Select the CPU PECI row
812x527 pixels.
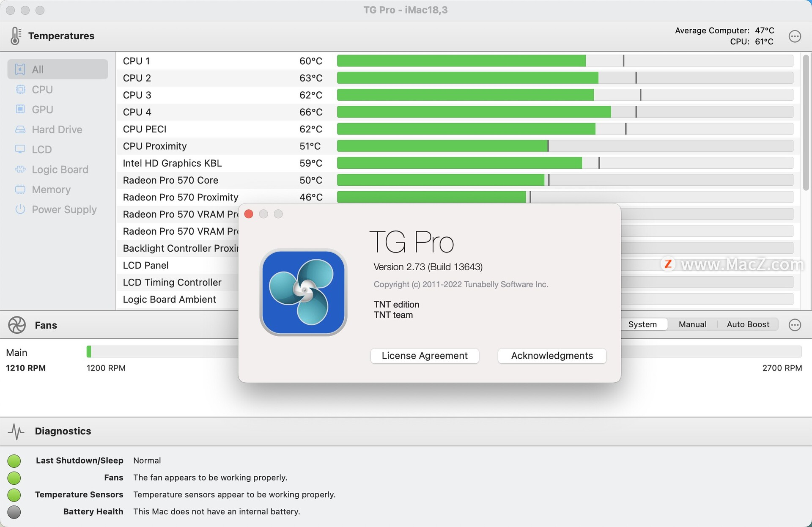point(458,129)
